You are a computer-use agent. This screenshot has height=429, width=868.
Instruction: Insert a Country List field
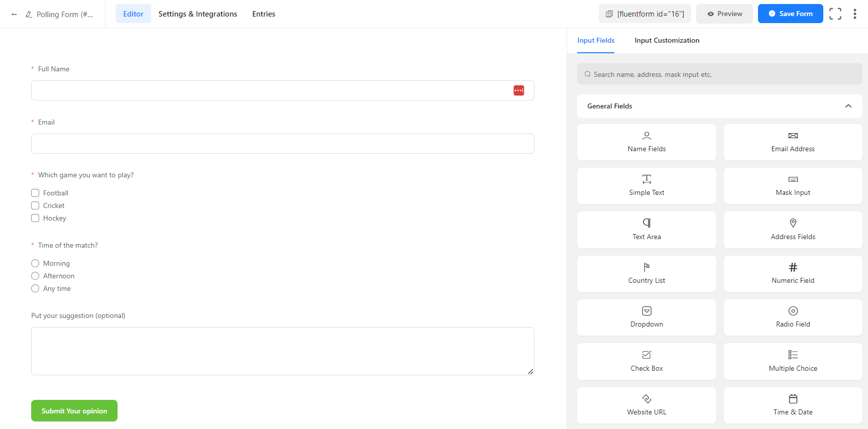(646, 274)
